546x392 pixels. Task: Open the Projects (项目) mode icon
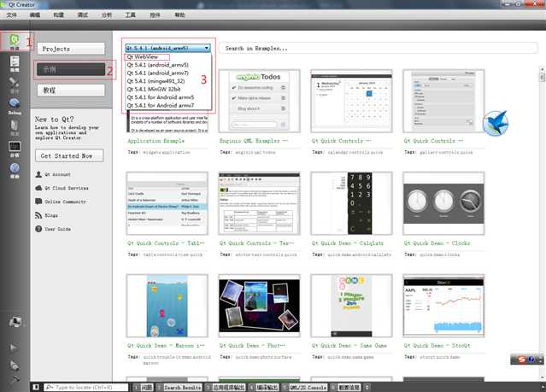(x=15, y=128)
